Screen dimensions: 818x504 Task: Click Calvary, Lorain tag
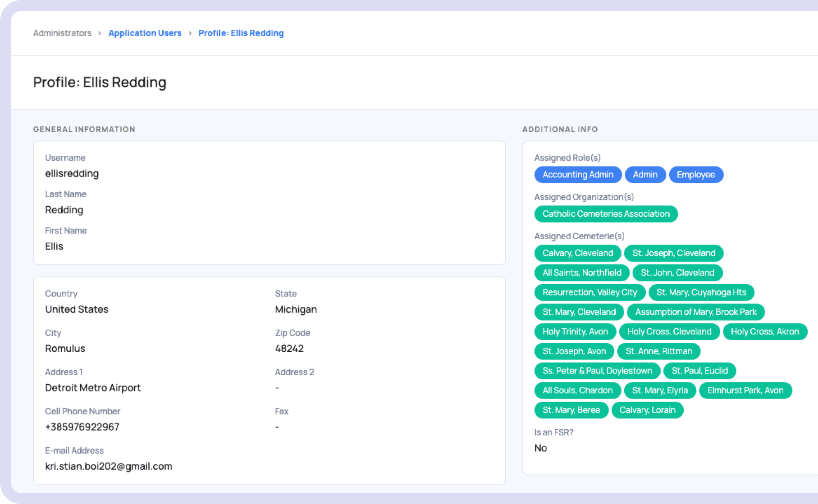tap(647, 410)
